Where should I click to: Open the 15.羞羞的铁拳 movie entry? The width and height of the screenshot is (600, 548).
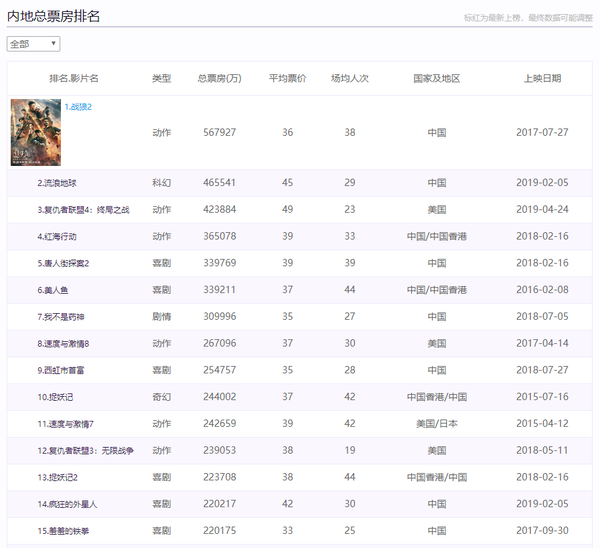pos(63,531)
